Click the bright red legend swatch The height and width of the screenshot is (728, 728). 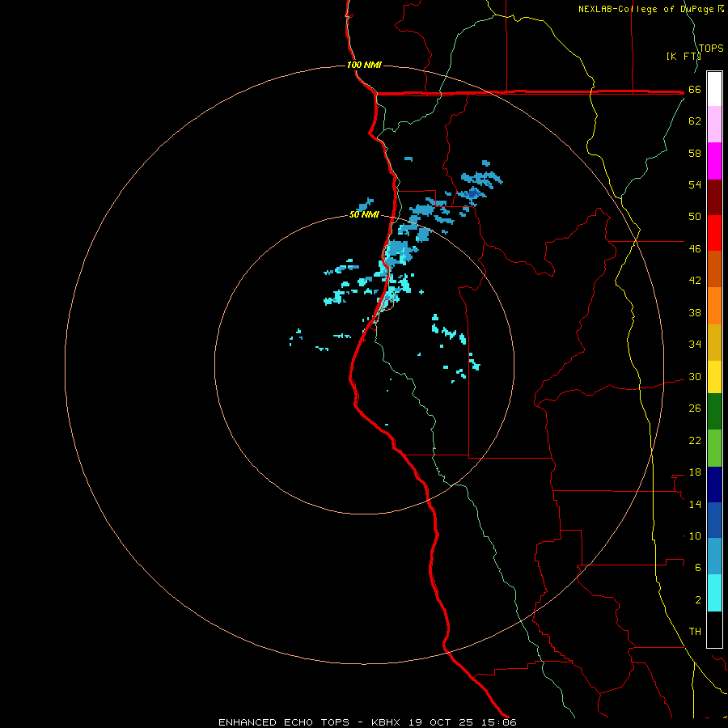pyautogui.click(x=714, y=233)
